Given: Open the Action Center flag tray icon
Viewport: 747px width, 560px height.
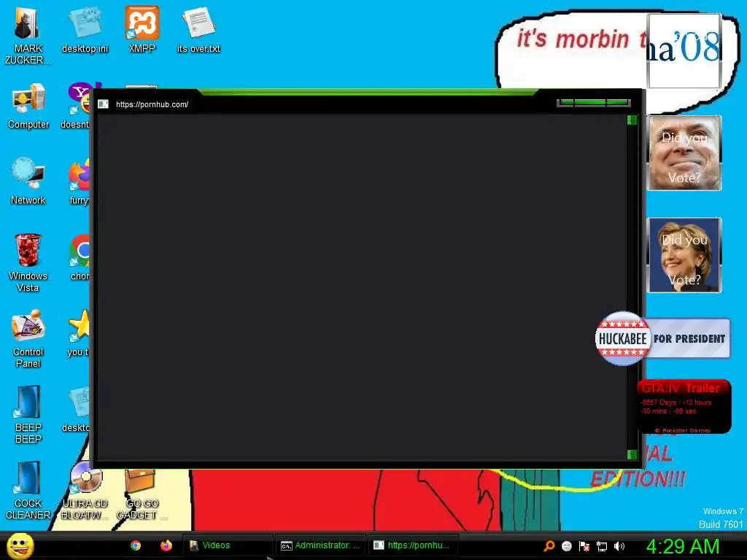Looking at the screenshot, I should point(584,545).
